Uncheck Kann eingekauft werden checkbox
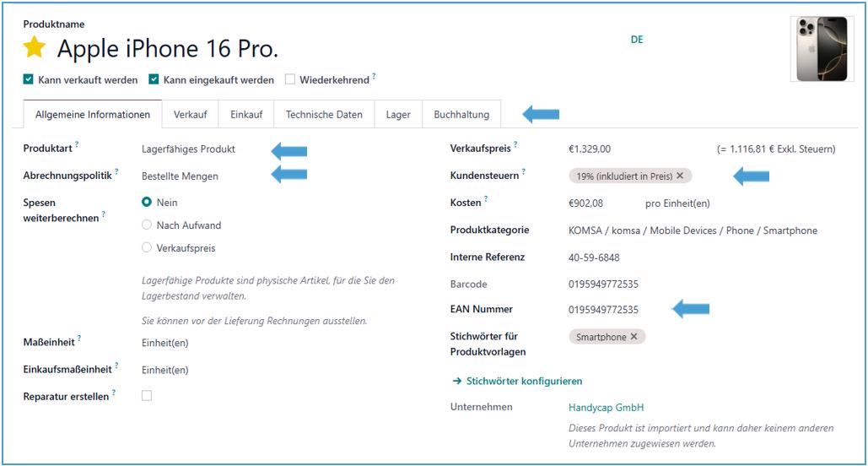Screen dimensions: 868x466 point(154,79)
